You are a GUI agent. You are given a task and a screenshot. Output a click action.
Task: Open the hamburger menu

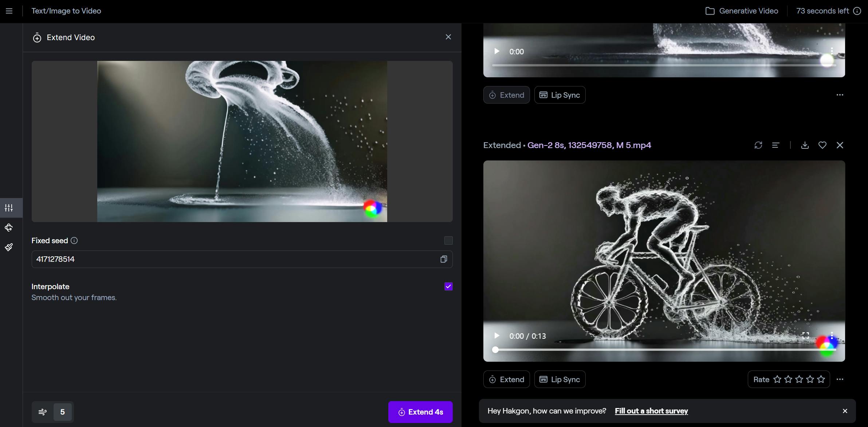(x=9, y=11)
